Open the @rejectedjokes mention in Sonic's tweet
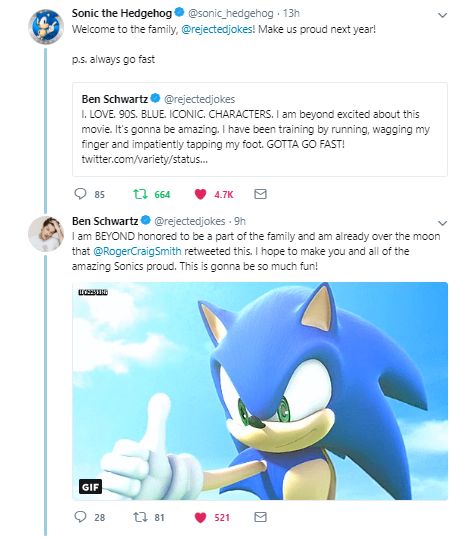Viewport: 476px width, 537px height. pos(217,29)
